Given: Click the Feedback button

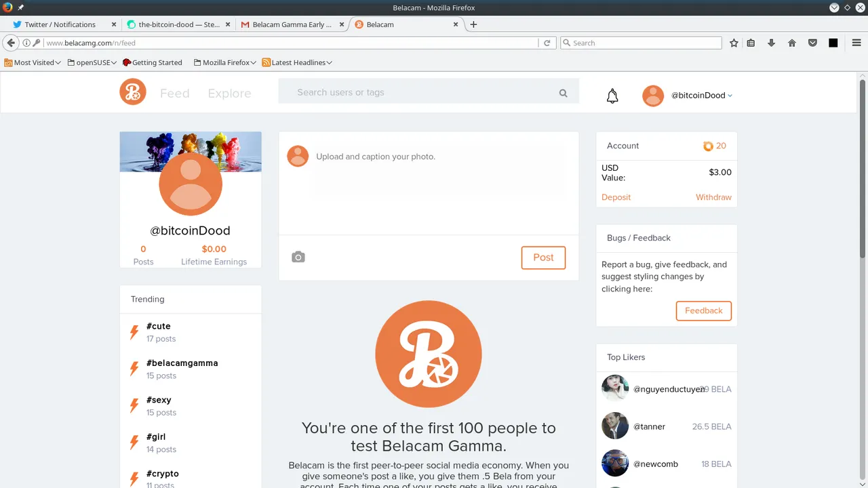Looking at the screenshot, I should 704,310.
